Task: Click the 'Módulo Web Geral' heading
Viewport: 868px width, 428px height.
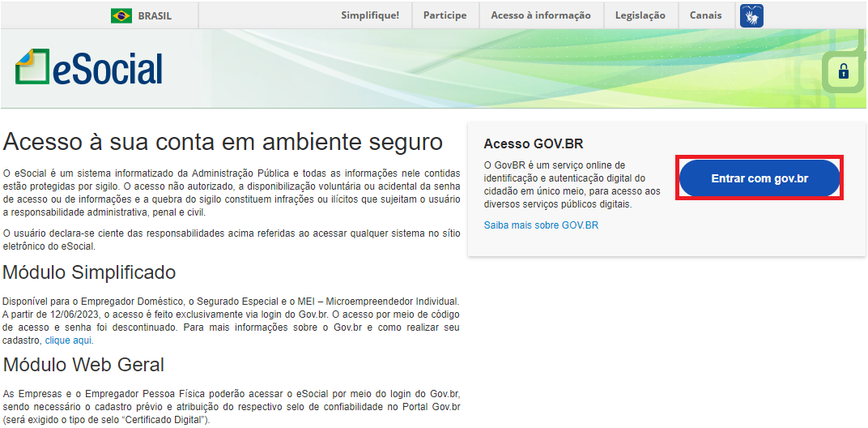Action: point(83,365)
